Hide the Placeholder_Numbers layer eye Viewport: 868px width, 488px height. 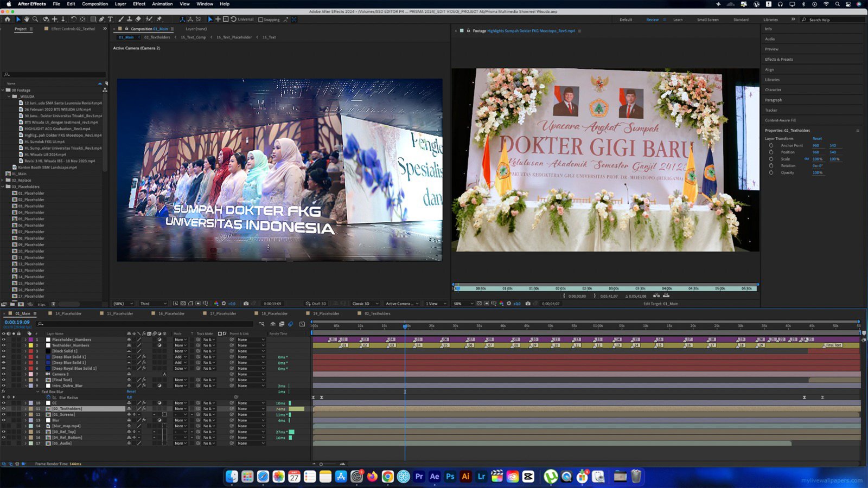[3, 339]
